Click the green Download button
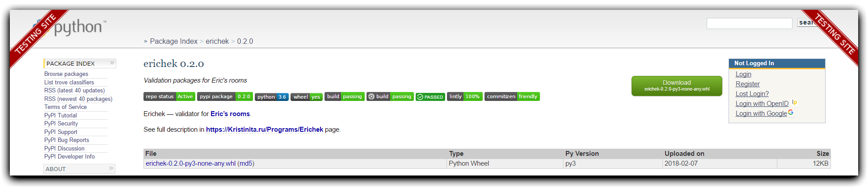The height and width of the screenshot is (188, 868). click(x=677, y=86)
